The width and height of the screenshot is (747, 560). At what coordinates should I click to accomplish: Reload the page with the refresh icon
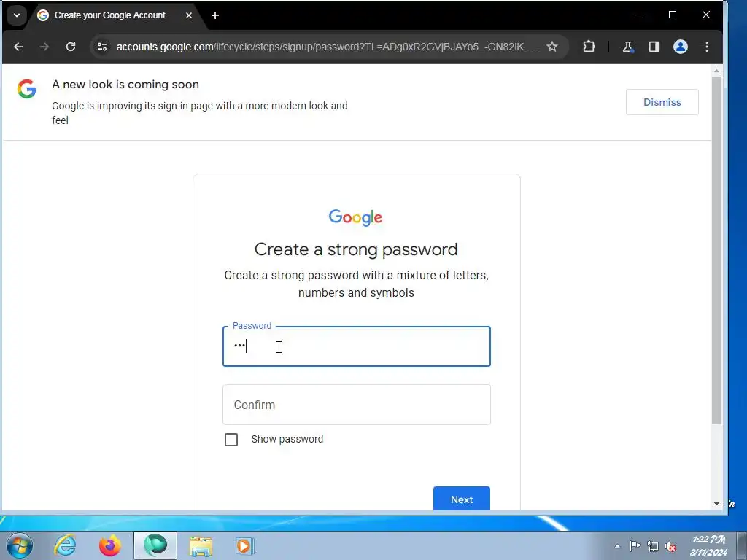[71, 47]
